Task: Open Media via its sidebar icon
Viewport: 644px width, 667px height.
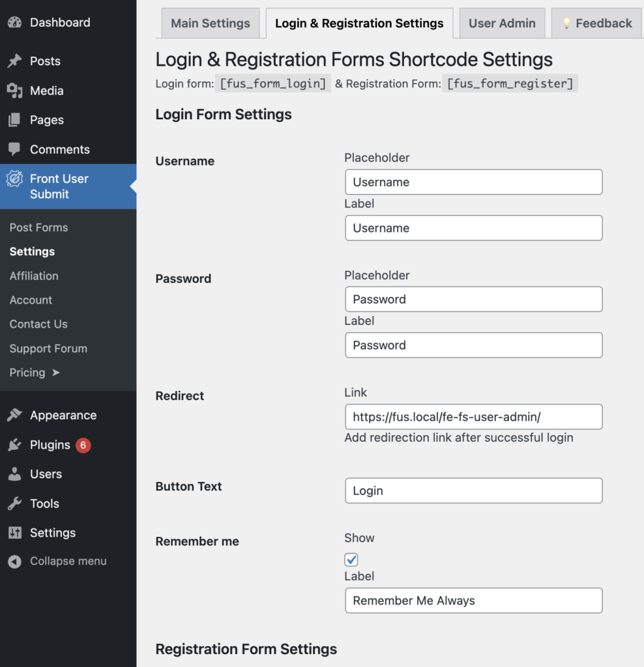Action: point(14,91)
